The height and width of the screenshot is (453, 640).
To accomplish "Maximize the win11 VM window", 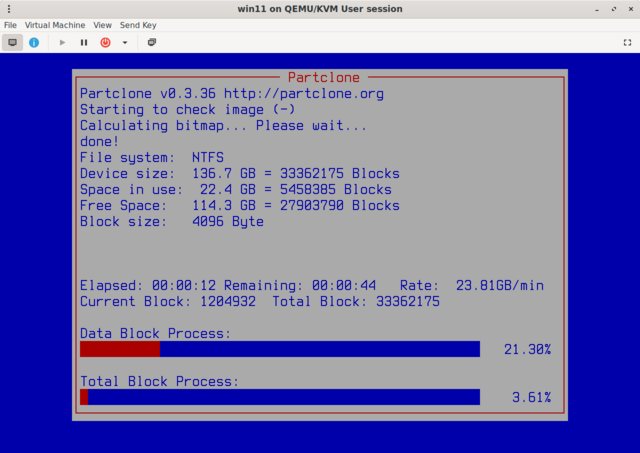I will click(x=607, y=9).
